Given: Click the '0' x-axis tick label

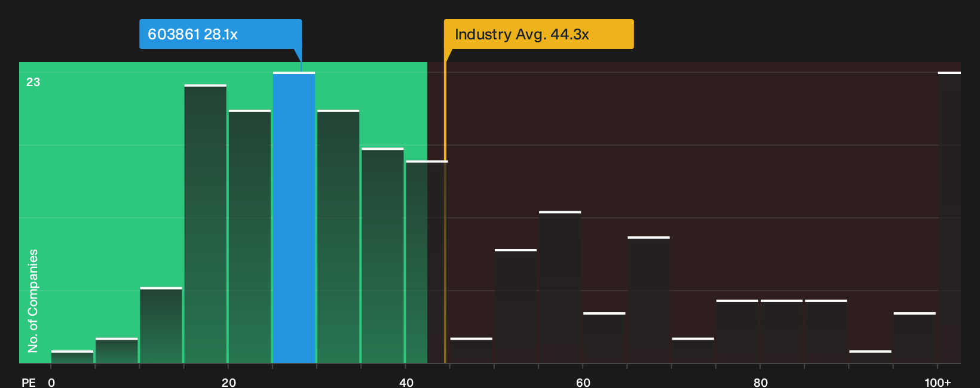Looking at the screenshot, I should click(x=51, y=383).
